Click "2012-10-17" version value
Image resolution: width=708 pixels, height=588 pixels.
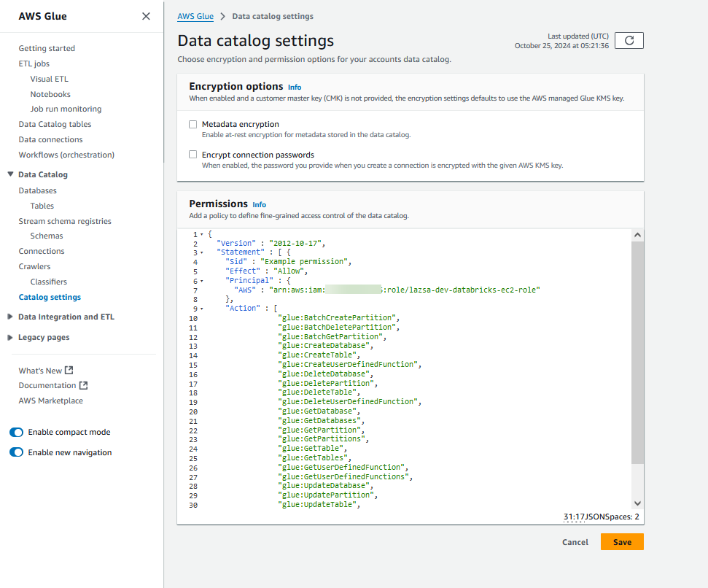click(x=295, y=243)
